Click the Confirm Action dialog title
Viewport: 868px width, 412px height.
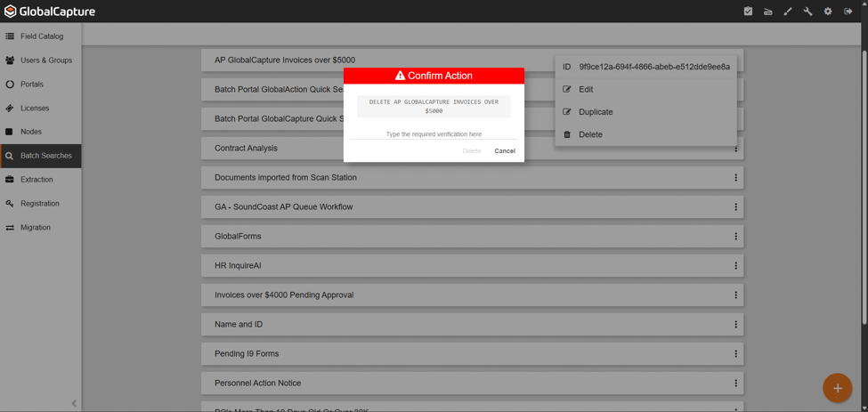(434, 76)
